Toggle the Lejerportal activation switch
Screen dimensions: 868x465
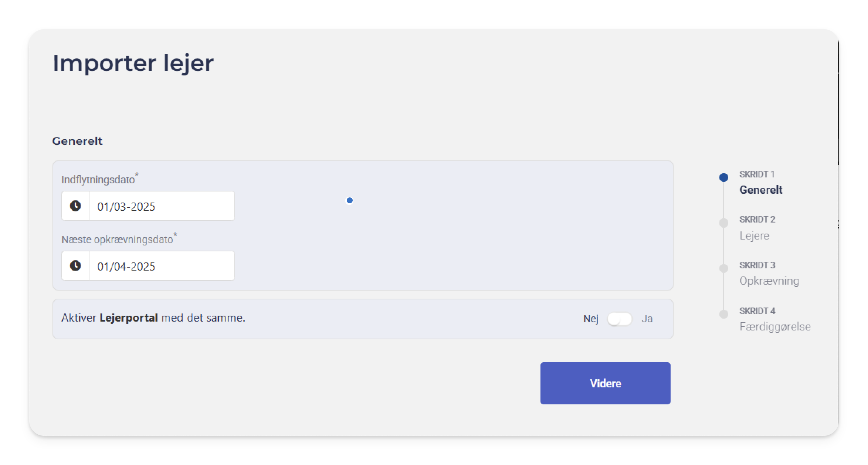(620, 319)
